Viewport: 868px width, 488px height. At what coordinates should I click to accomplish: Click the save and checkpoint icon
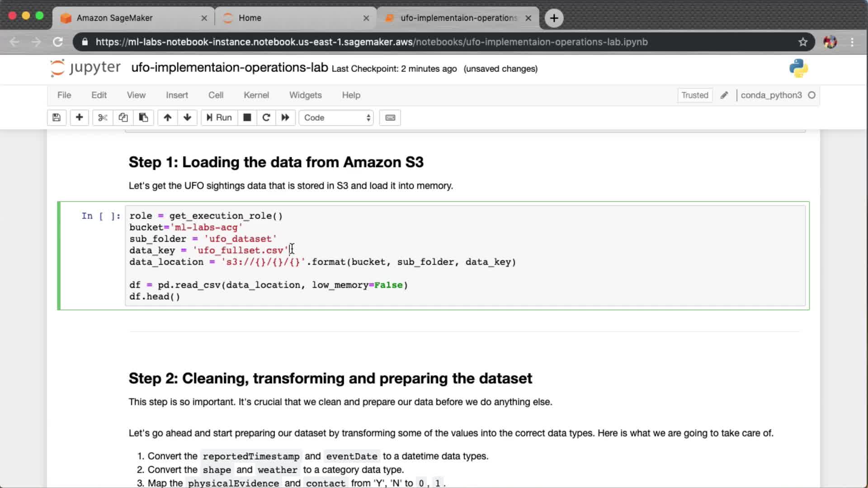click(57, 117)
